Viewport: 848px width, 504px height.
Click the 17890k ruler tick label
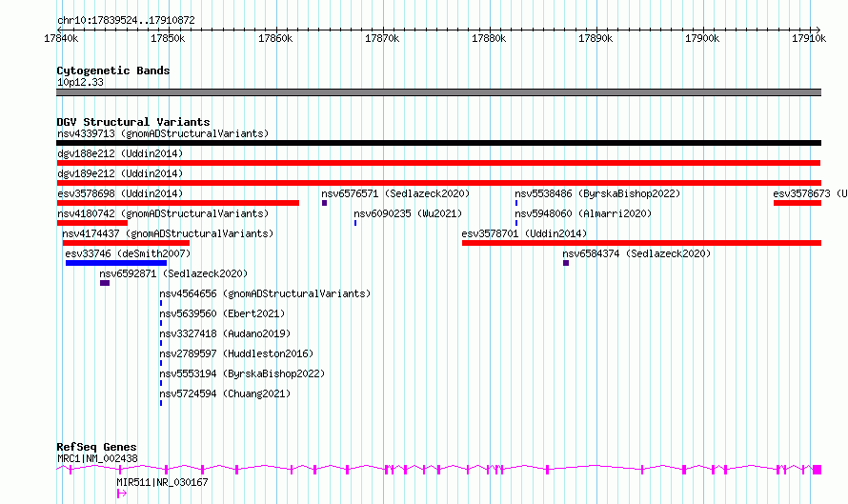pos(596,38)
